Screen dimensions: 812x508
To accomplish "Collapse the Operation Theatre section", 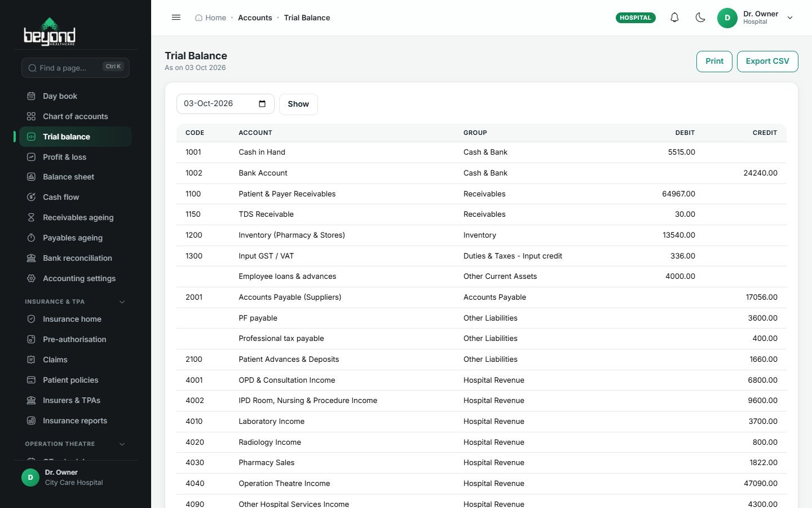I will (122, 444).
